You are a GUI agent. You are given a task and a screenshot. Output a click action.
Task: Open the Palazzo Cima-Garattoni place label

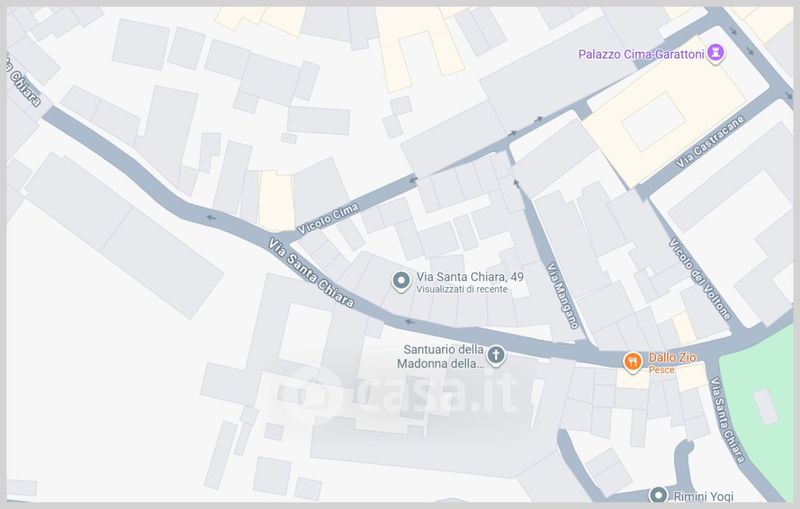pyautogui.click(x=641, y=54)
